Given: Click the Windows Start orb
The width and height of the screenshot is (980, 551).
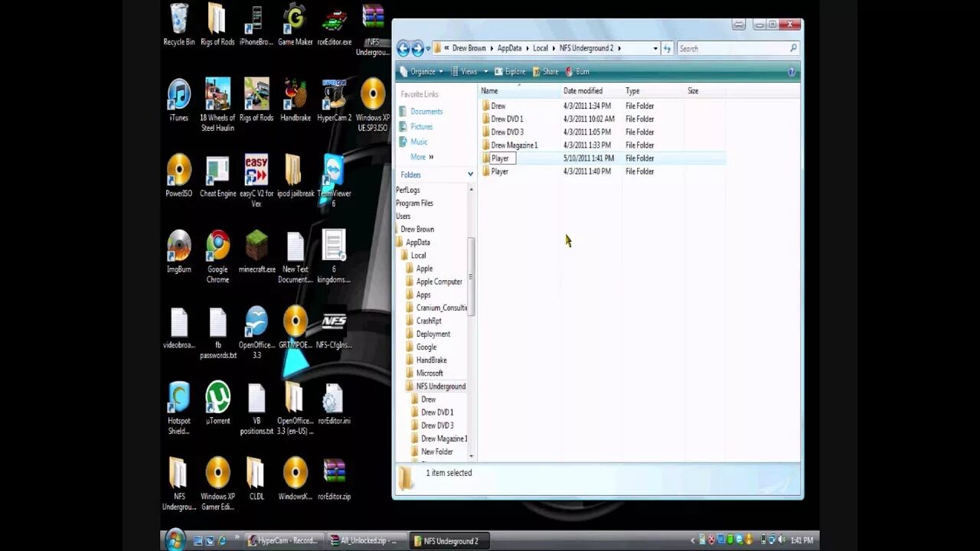Looking at the screenshot, I should coord(175,540).
